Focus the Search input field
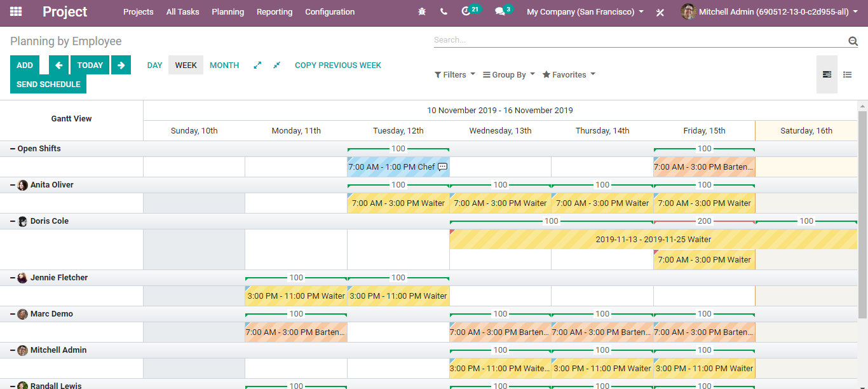Screen dimensions: 868x389 pos(640,40)
